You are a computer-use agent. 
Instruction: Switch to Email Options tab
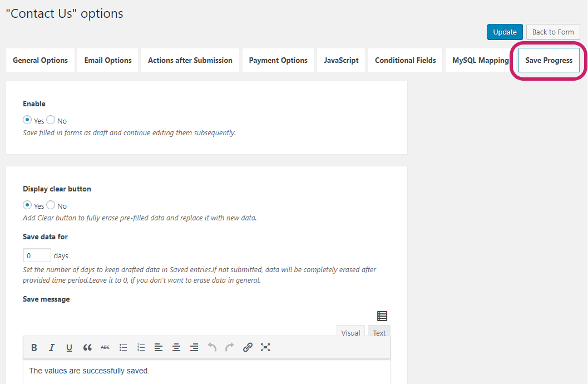(107, 60)
